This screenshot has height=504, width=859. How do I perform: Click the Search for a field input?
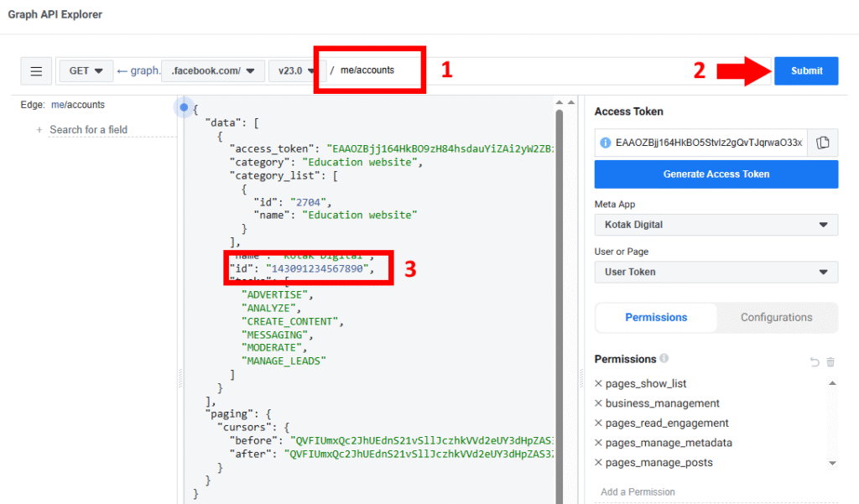tap(112, 130)
